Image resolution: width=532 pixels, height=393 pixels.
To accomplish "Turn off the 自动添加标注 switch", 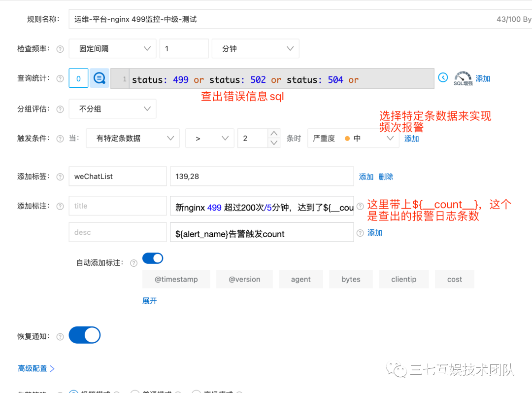I will tap(153, 258).
